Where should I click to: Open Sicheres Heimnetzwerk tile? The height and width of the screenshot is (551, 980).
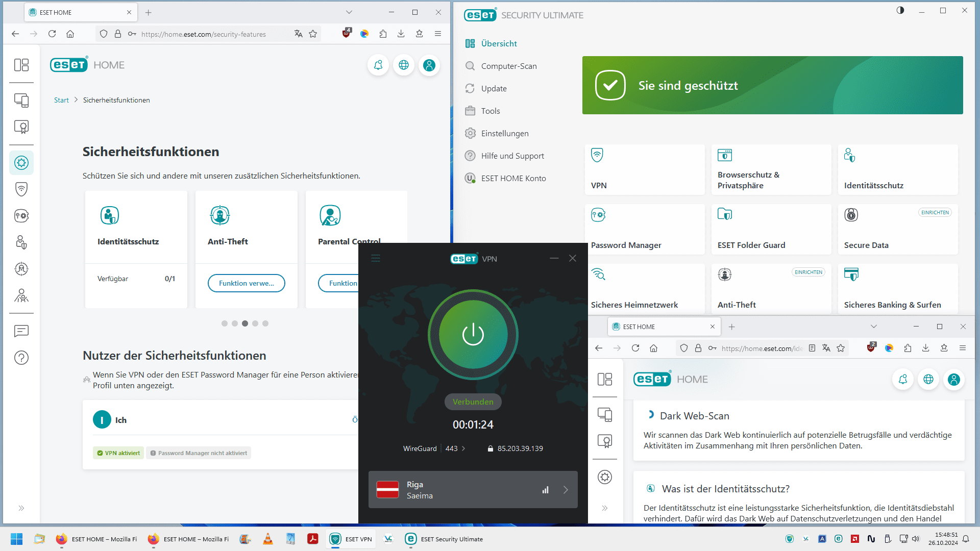click(644, 289)
